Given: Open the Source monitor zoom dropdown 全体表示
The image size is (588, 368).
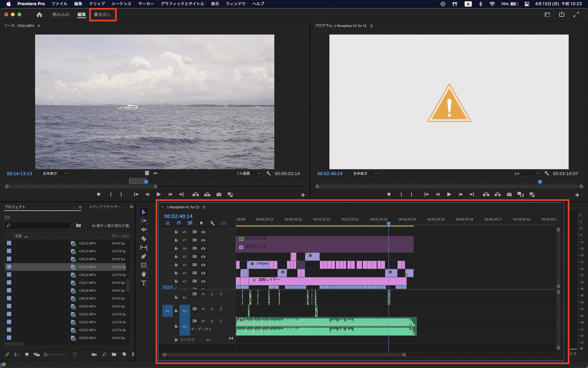Looking at the screenshot, I should tap(55, 173).
